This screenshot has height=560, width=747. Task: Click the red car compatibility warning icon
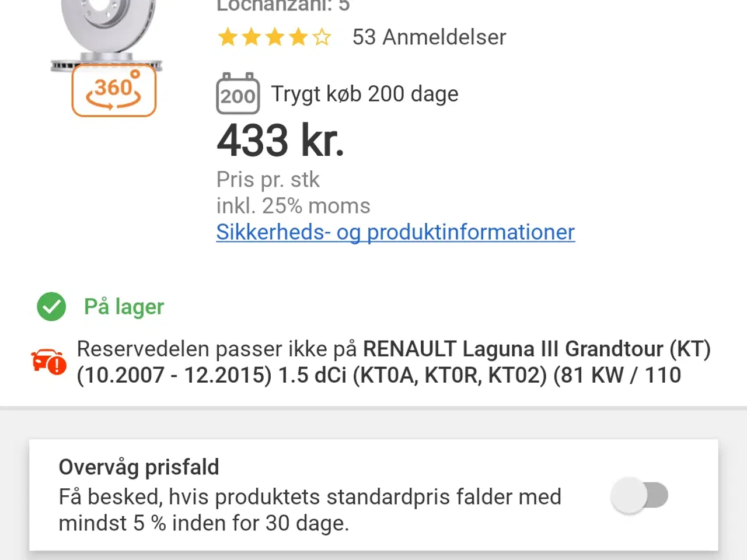49,362
